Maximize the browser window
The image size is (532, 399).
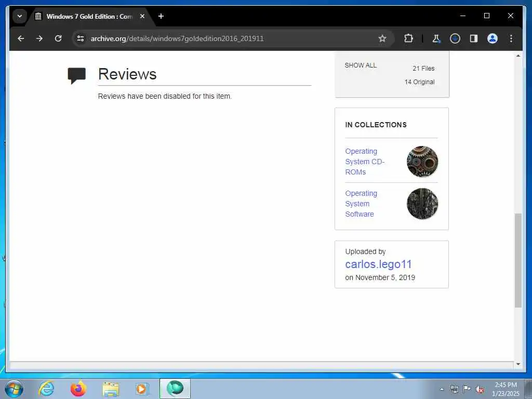click(486, 16)
